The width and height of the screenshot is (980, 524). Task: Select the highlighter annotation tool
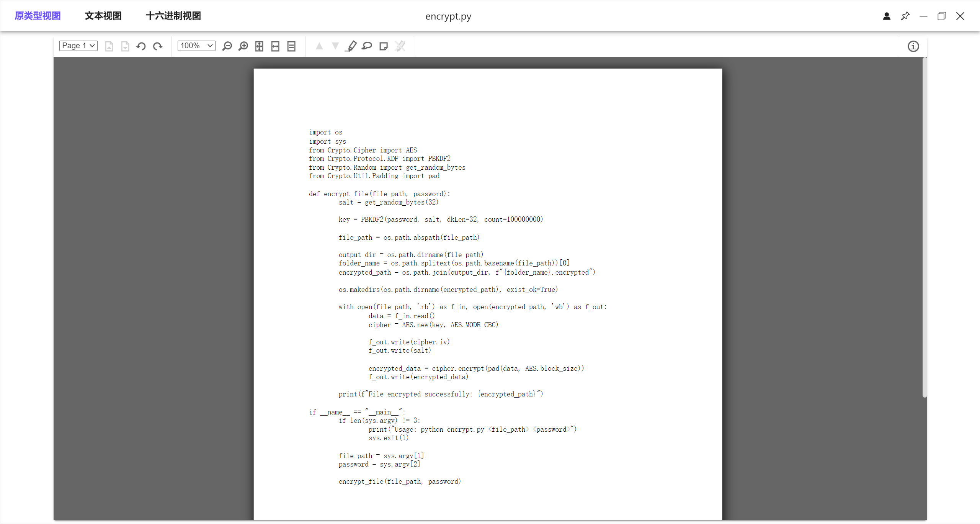coord(351,46)
